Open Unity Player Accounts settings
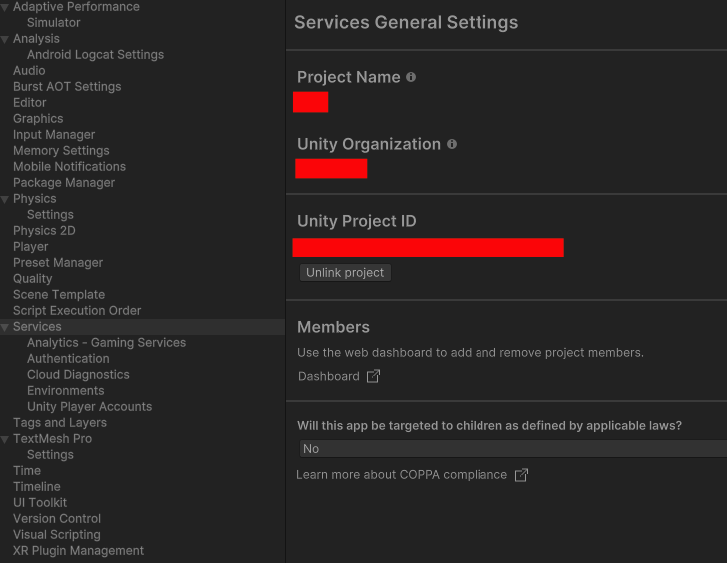727x563 pixels. tap(89, 407)
